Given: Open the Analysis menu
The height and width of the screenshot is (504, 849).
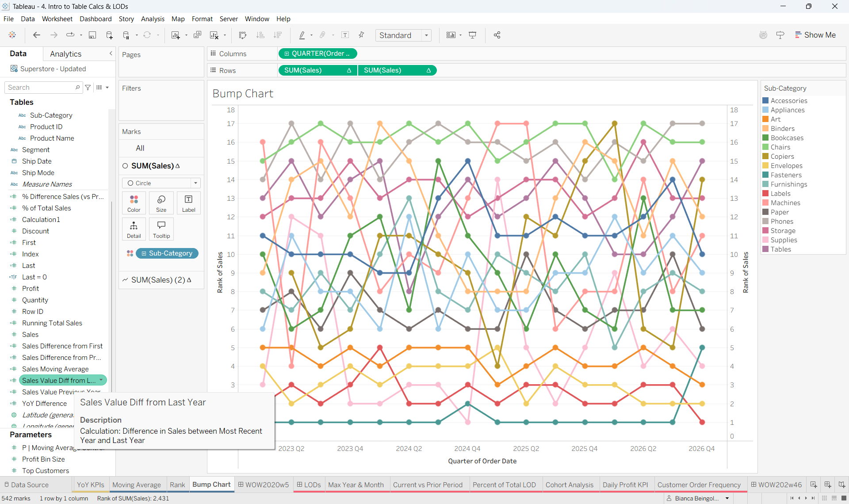Looking at the screenshot, I should point(153,19).
